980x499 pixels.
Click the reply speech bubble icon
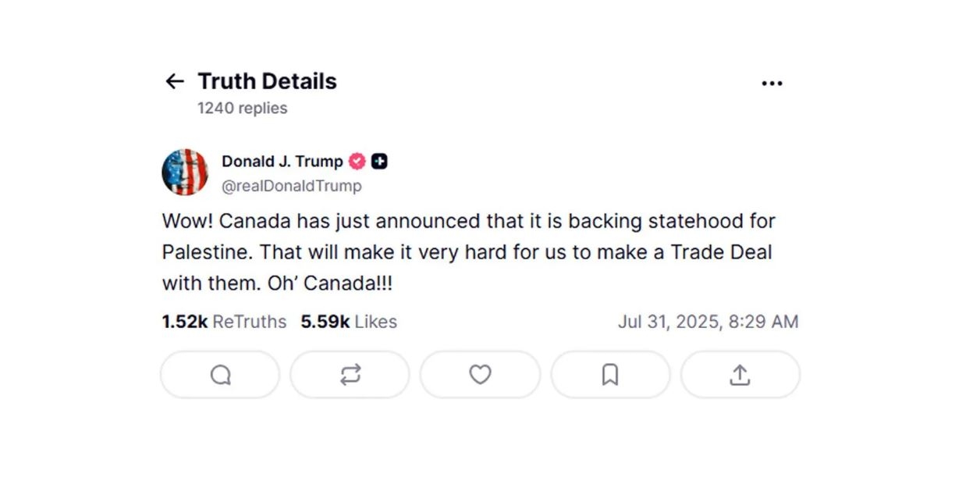(220, 375)
